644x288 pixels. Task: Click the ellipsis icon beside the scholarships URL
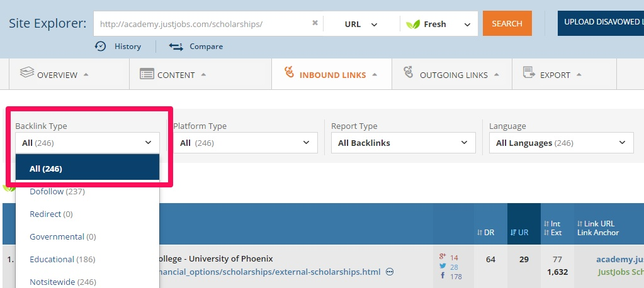pyautogui.click(x=390, y=272)
